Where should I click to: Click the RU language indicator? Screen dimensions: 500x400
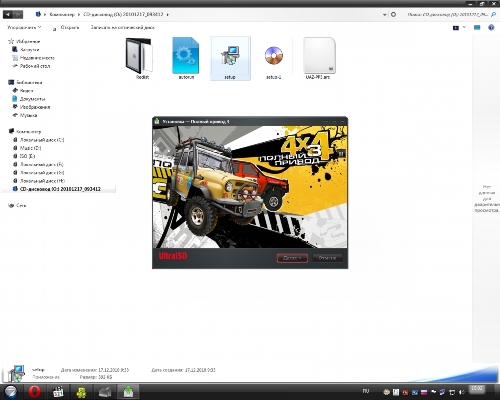coord(366,391)
